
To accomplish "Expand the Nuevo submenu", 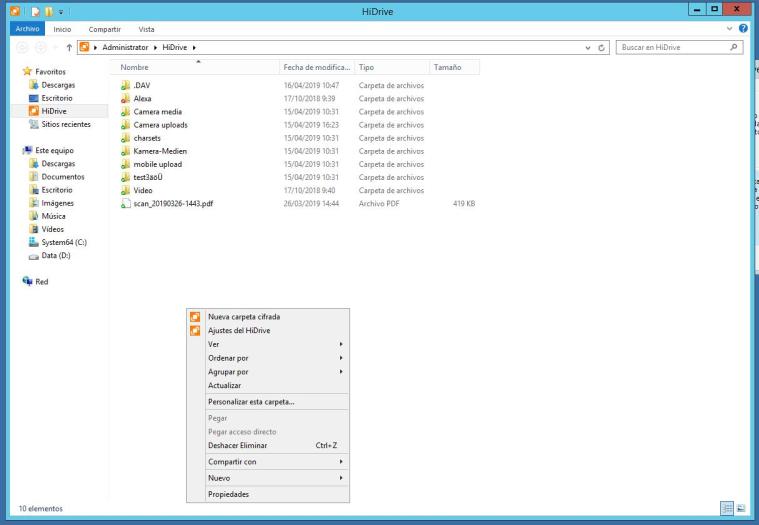I will [x=341, y=478].
